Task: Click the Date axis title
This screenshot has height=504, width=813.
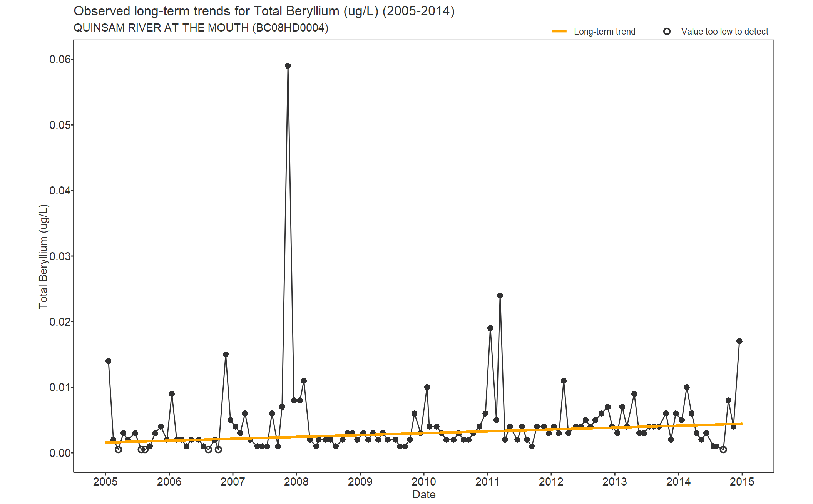Action: (424, 495)
